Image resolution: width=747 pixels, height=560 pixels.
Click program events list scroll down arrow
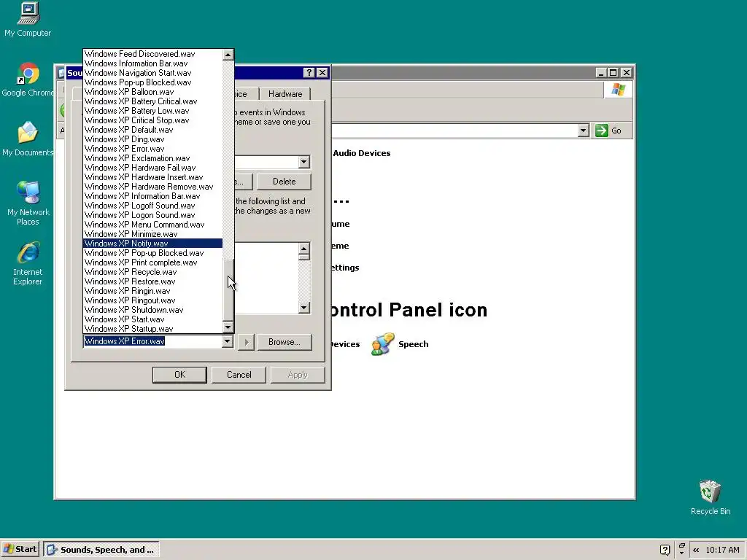pos(304,308)
